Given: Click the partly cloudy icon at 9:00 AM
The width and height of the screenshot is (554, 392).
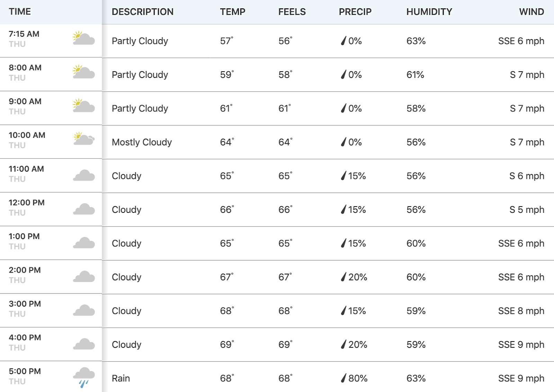Looking at the screenshot, I should 84,106.
